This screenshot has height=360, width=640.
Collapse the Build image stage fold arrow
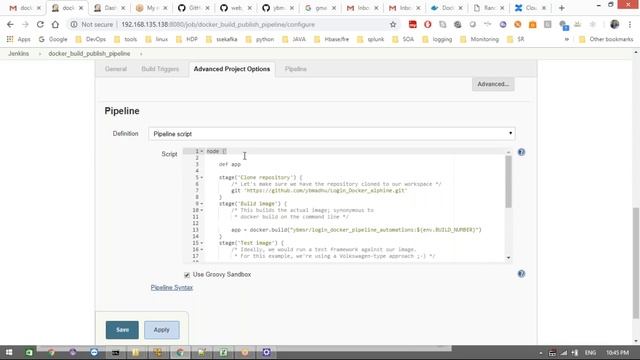point(202,204)
